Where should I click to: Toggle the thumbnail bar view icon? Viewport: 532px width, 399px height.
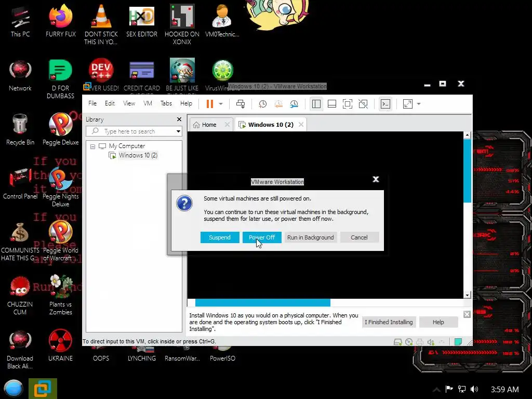click(332, 104)
